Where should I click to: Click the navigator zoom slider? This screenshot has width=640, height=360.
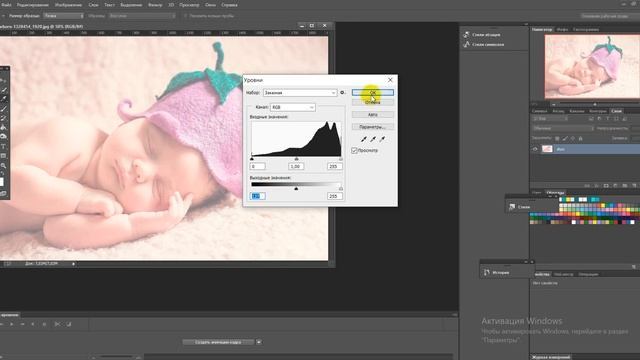(x=595, y=104)
